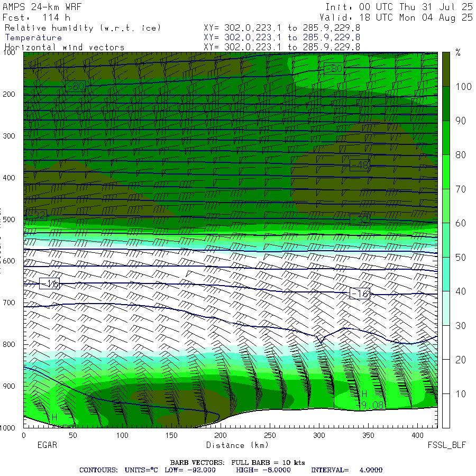Viewport: 476px width, 476px height.
Task: Click the legend value '50'
Action: click(x=461, y=258)
